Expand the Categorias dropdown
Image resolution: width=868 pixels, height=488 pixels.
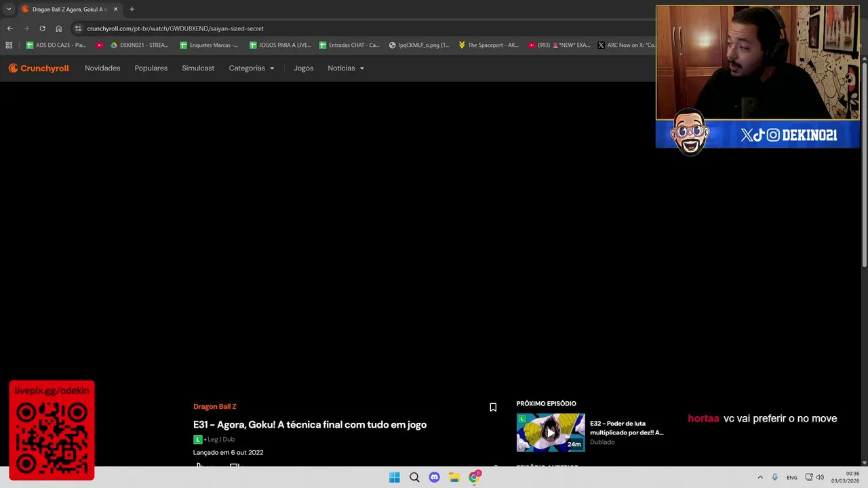click(252, 68)
